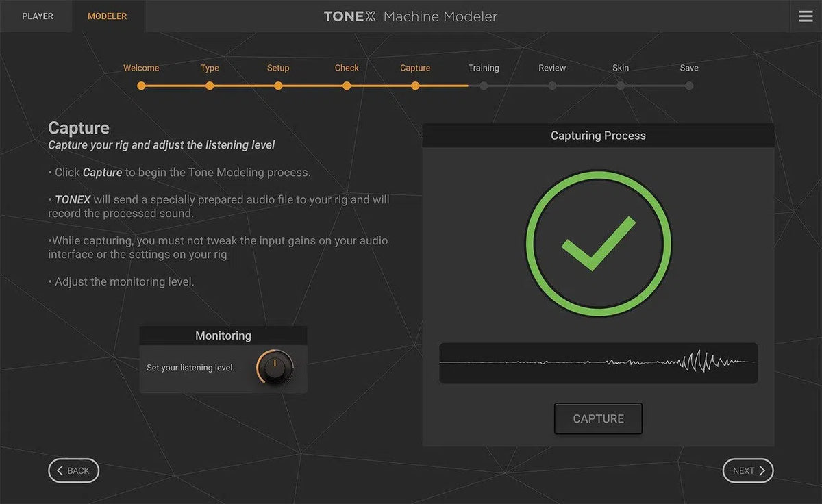Image resolution: width=822 pixels, height=504 pixels.
Task: Click the TONEX logo
Action: pyautogui.click(x=350, y=16)
